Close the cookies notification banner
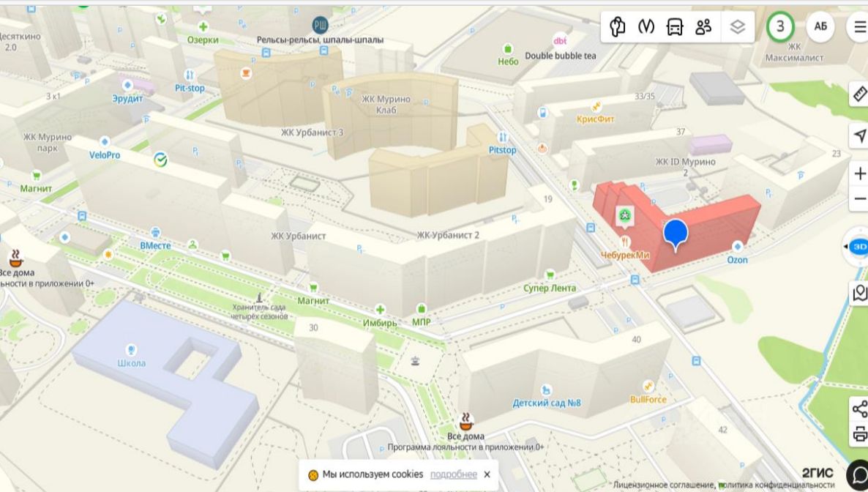868x492 pixels. tap(487, 475)
